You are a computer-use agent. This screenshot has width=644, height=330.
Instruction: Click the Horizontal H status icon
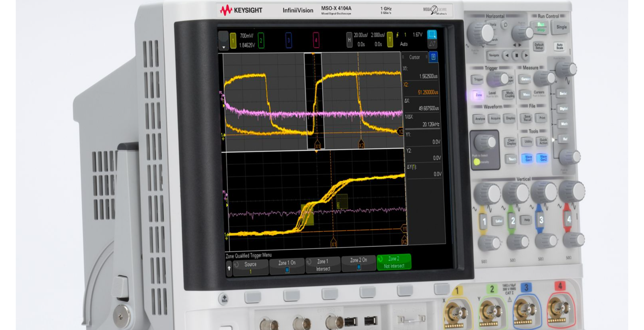pyautogui.click(x=349, y=40)
